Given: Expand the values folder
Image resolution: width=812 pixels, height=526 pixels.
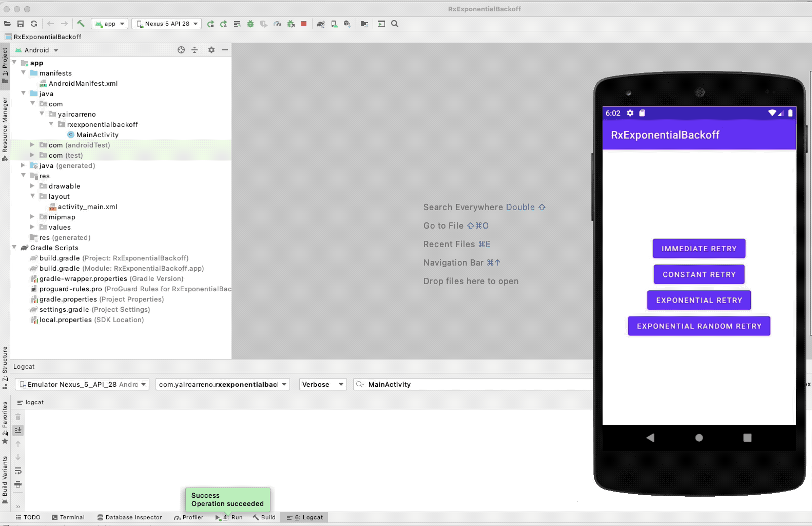Looking at the screenshot, I should pyautogui.click(x=32, y=227).
